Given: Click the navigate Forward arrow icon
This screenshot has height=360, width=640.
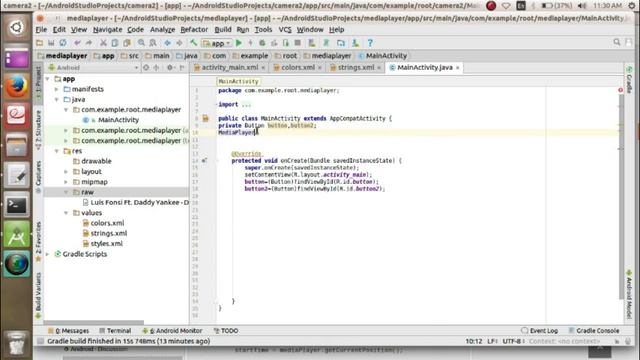Looking at the screenshot, I should click(179, 43).
